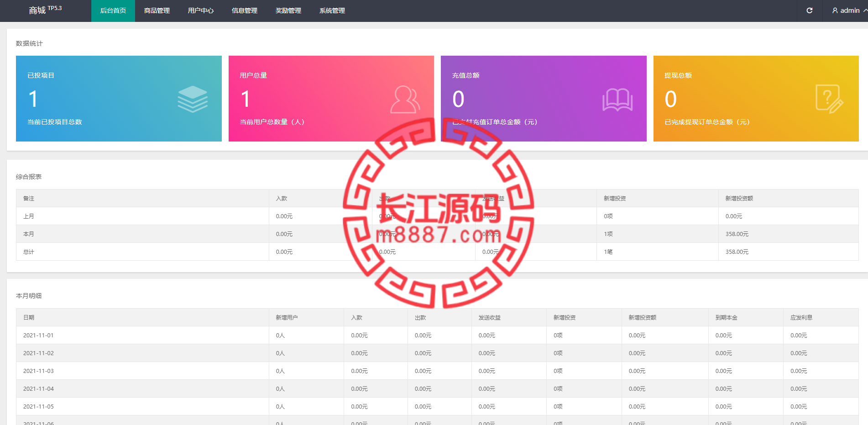
Task: Click the 数据统计 section heading
Action: [x=29, y=43]
